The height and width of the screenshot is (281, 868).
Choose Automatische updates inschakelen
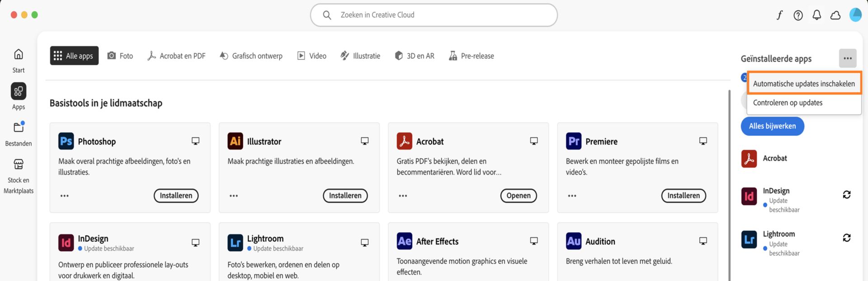(804, 84)
